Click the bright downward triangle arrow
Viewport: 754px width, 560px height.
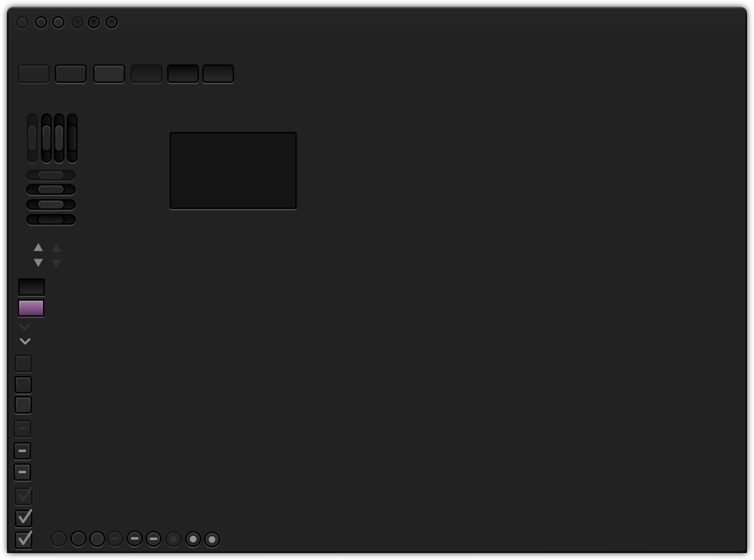click(x=38, y=262)
